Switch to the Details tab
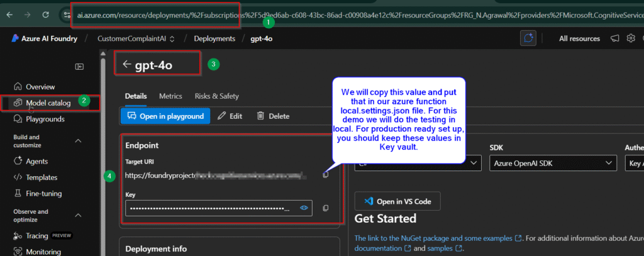 click(x=136, y=96)
